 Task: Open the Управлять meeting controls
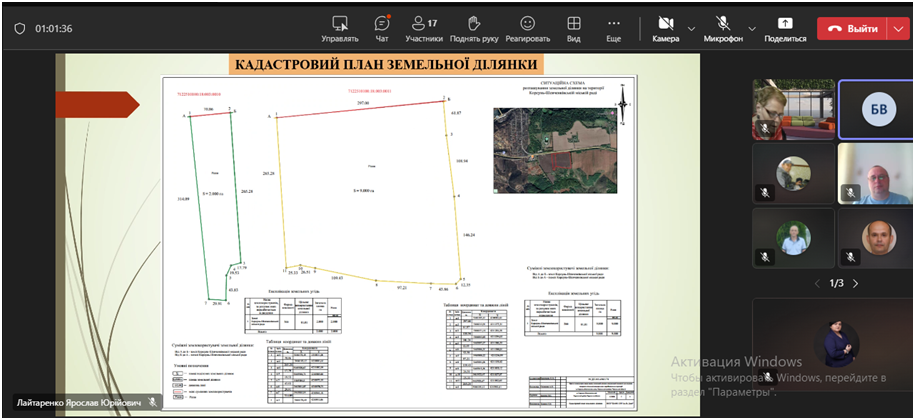click(x=340, y=28)
